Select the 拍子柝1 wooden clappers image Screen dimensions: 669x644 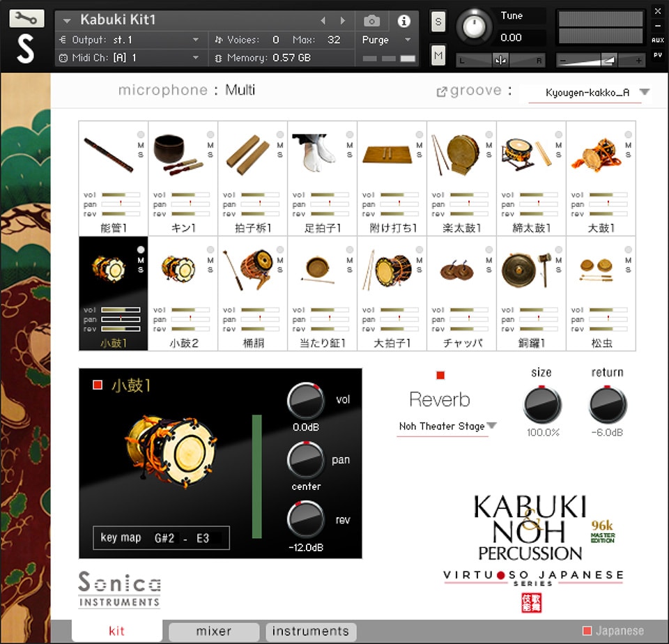[x=247, y=155]
